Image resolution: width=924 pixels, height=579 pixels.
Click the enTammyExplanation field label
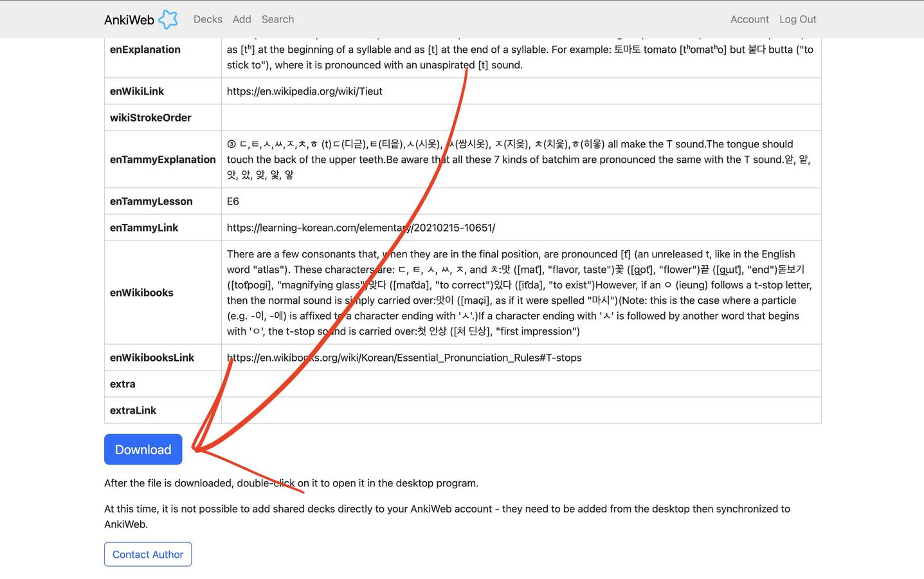coord(163,160)
